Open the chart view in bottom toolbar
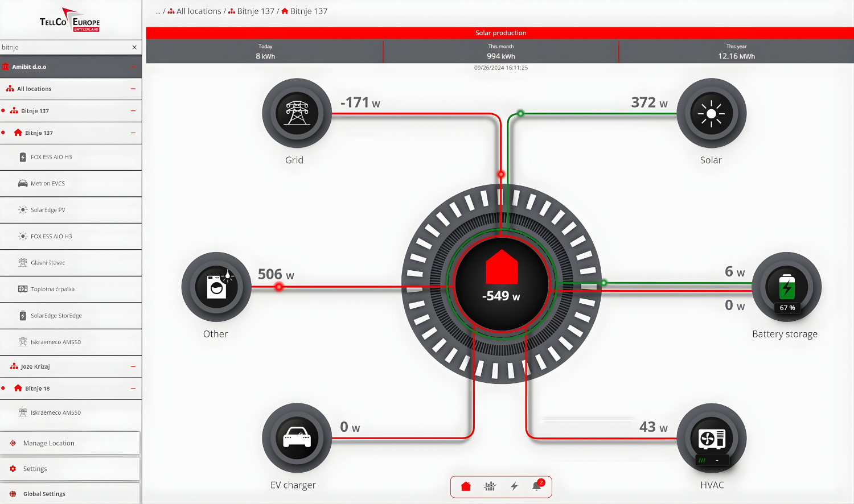Image resolution: width=854 pixels, height=504 pixels. (x=490, y=486)
